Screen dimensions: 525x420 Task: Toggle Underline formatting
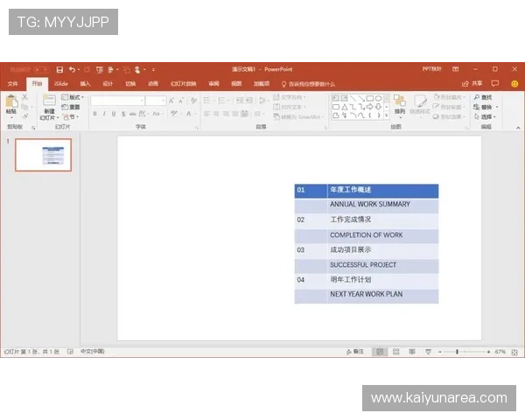[114, 114]
